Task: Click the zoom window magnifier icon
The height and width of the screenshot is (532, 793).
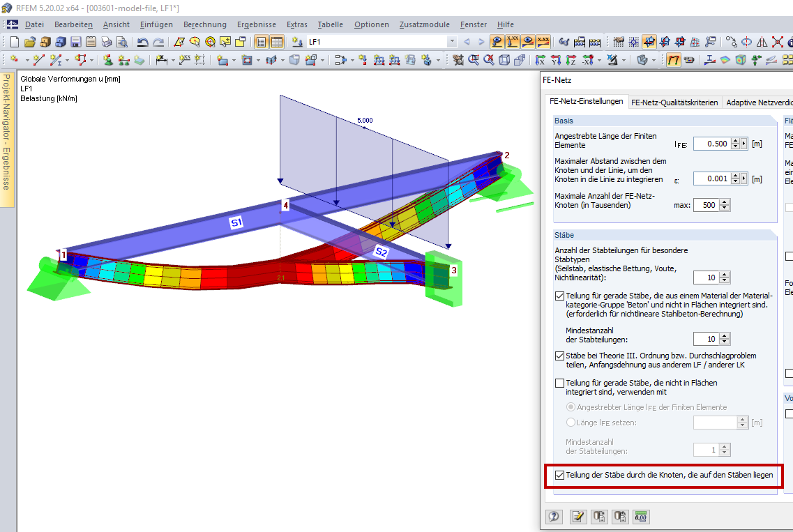Action: coord(474,60)
